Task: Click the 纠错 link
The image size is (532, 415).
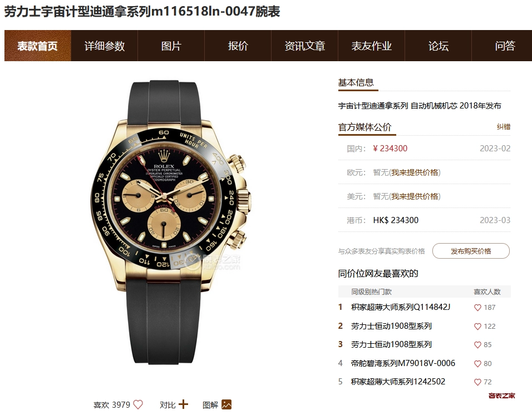Action: [504, 127]
